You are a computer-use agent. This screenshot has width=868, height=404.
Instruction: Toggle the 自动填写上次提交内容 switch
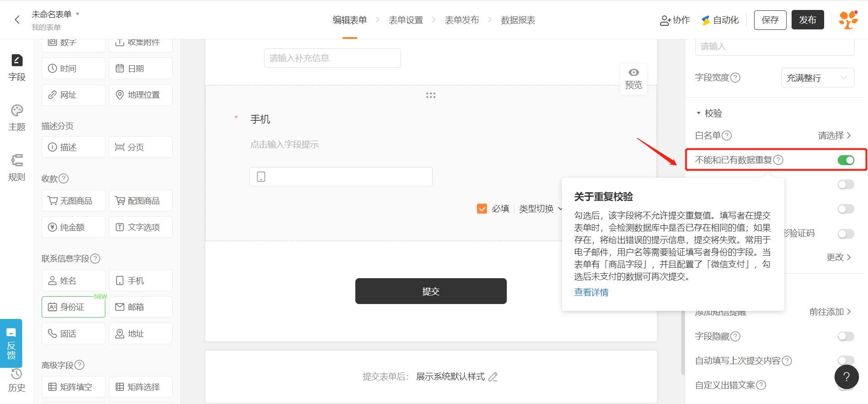tap(846, 361)
